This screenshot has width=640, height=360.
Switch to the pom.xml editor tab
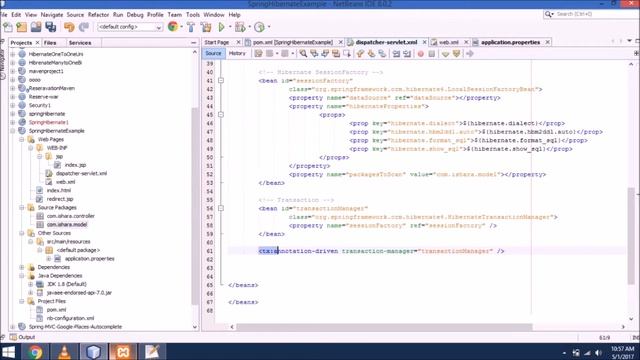pos(293,42)
